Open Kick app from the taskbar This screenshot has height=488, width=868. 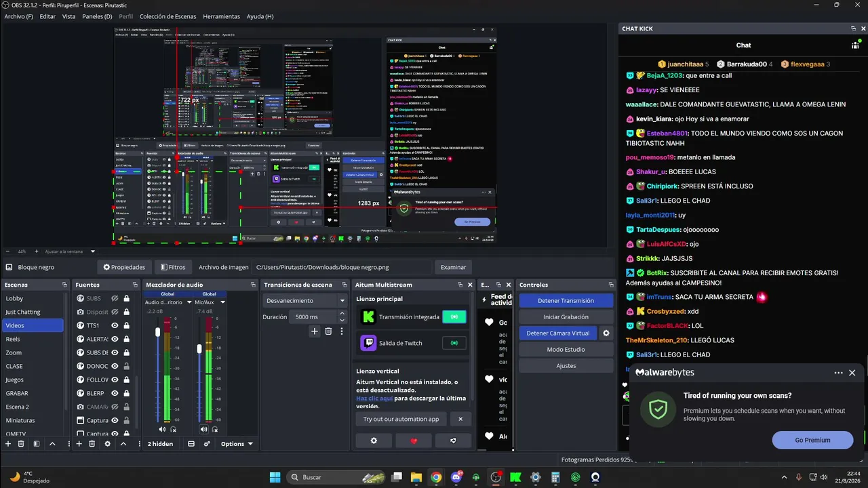515,477
